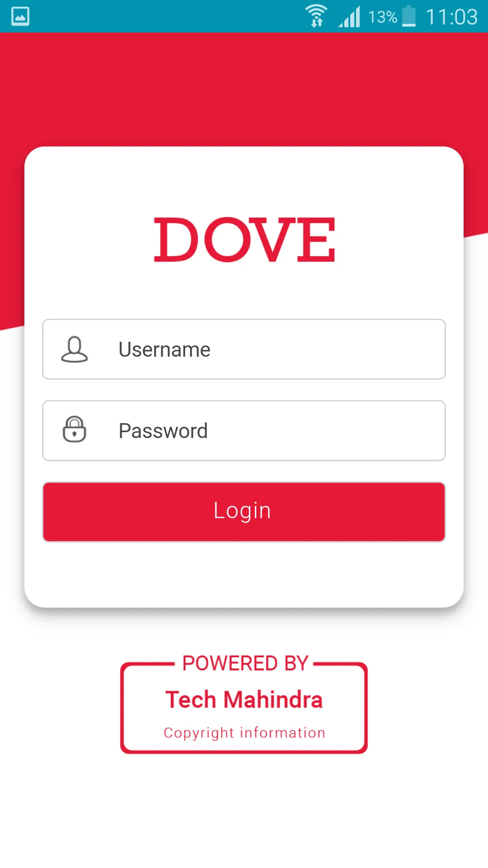The height and width of the screenshot is (868, 488).
Task: Tap the padlock icon in Password field
Action: click(75, 429)
